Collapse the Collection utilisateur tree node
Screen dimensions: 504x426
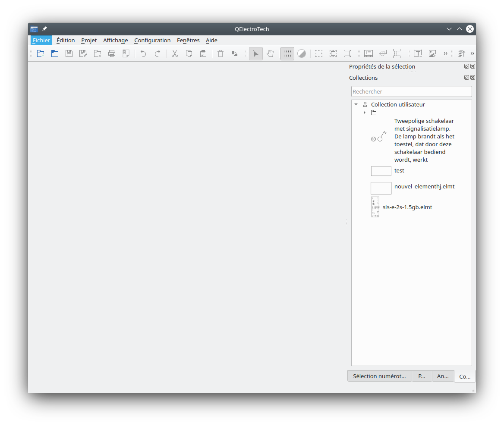[x=356, y=104]
